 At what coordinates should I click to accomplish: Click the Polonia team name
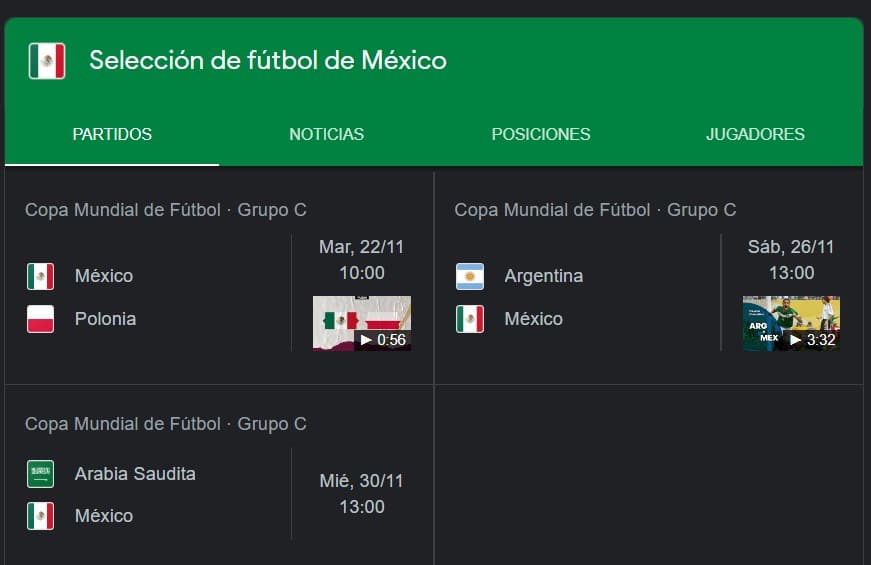(x=105, y=319)
